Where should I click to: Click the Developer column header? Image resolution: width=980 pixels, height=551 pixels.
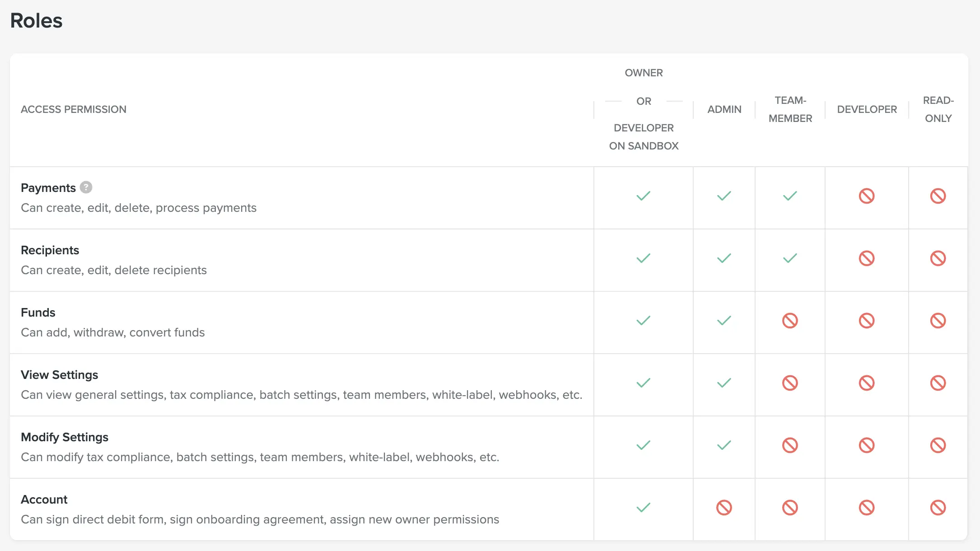click(867, 109)
